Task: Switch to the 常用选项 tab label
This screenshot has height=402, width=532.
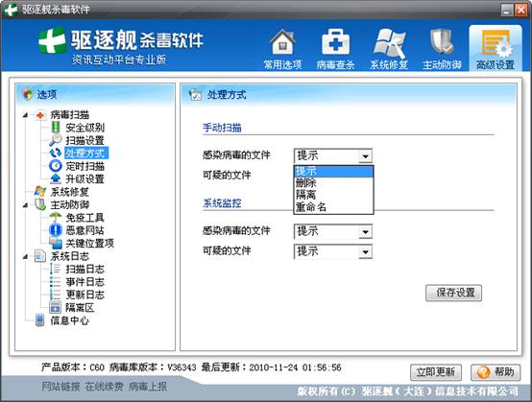Action: (x=282, y=64)
